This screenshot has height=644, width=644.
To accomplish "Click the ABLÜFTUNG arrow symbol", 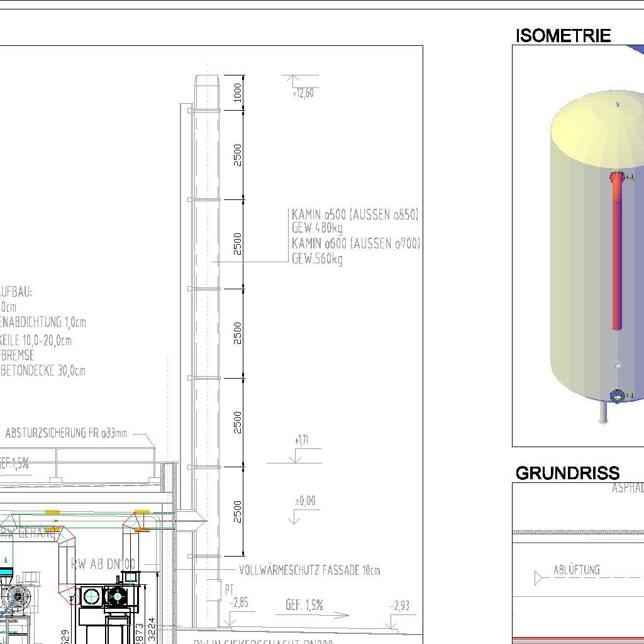I will [538, 577].
